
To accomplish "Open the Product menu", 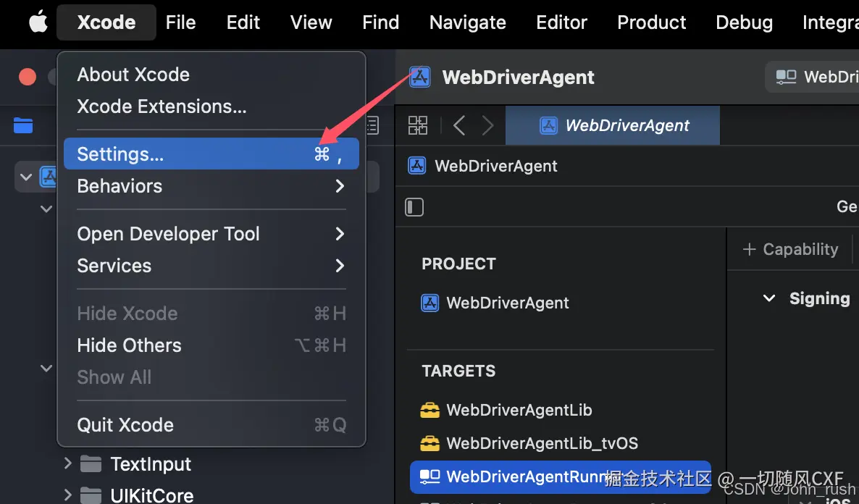I will 651,22.
